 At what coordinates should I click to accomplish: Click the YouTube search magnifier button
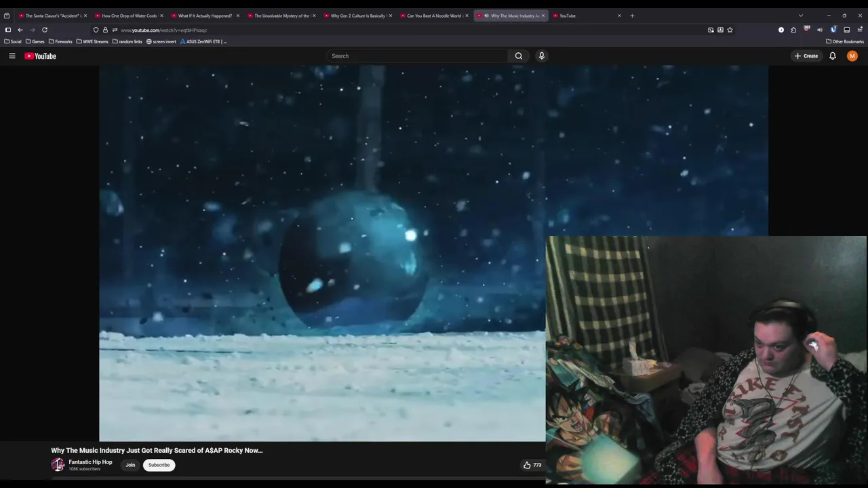click(x=519, y=56)
